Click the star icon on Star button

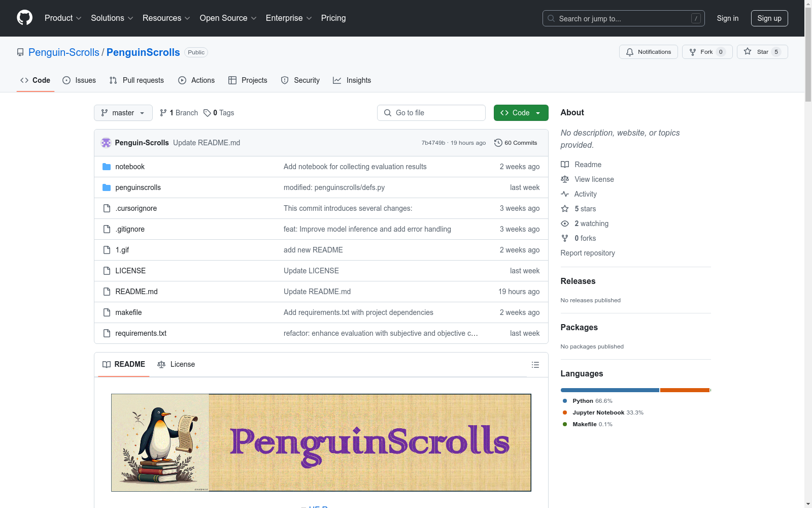[x=748, y=51]
